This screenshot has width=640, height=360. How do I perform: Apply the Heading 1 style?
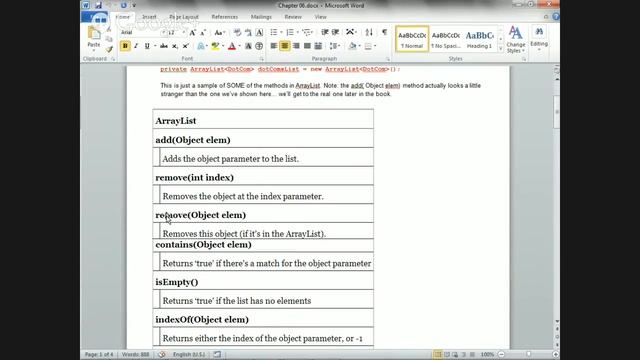pos(480,39)
